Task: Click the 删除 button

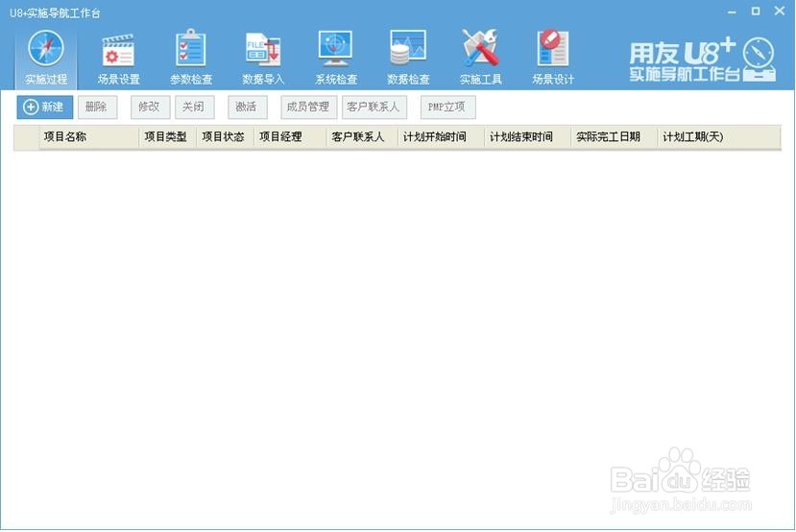Action: click(98, 108)
